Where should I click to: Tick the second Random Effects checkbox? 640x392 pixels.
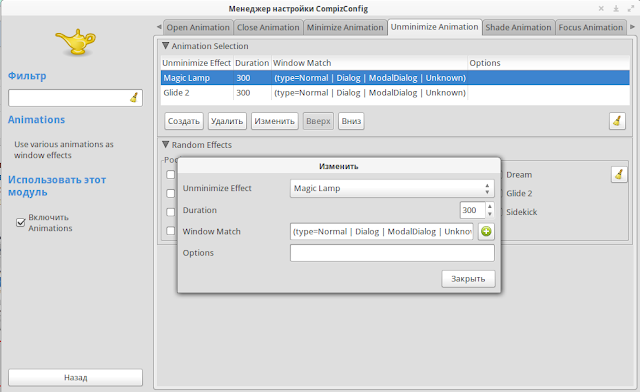point(171,193)
